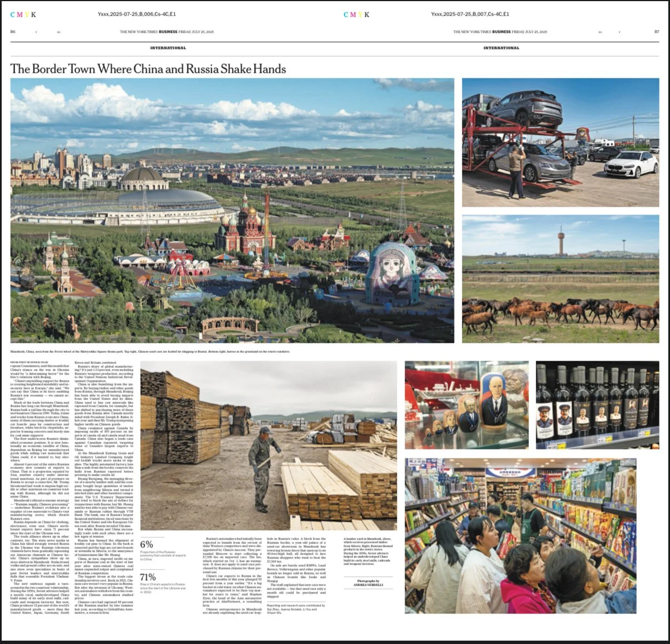Select the photo of horses on the grassland
The width and height of the screenshot is (670, 644).
pyautogui.click(x=561, y=279)
